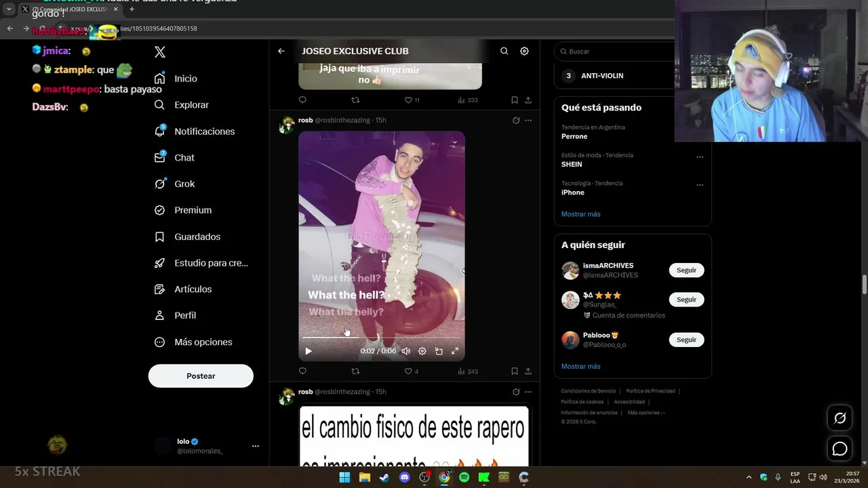Open Estudio para creadores in the sidebar
This screenshot has width=868, height=488.
(x=201, y=263)
